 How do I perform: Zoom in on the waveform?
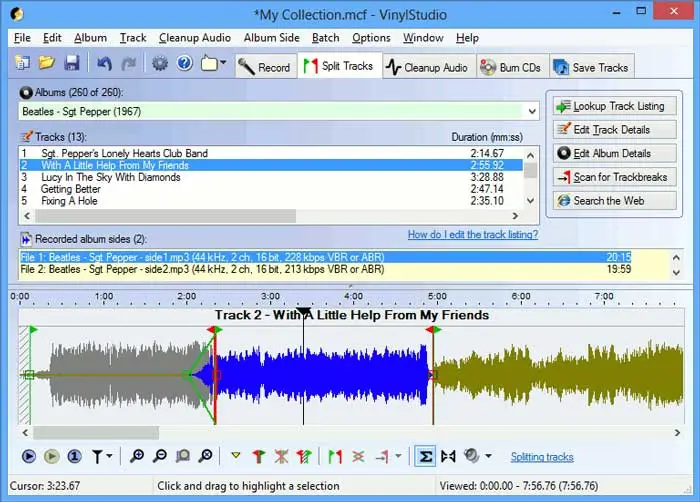(137, 456)
